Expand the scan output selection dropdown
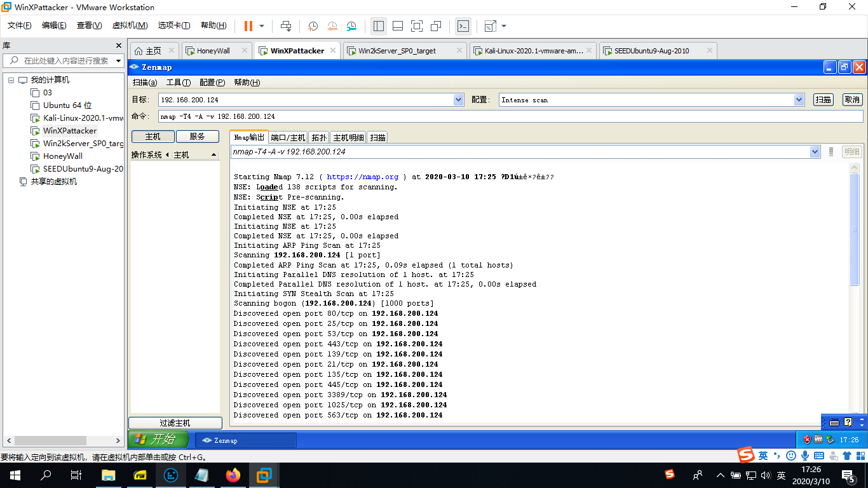The image size is (868, 488). [815, 152]
